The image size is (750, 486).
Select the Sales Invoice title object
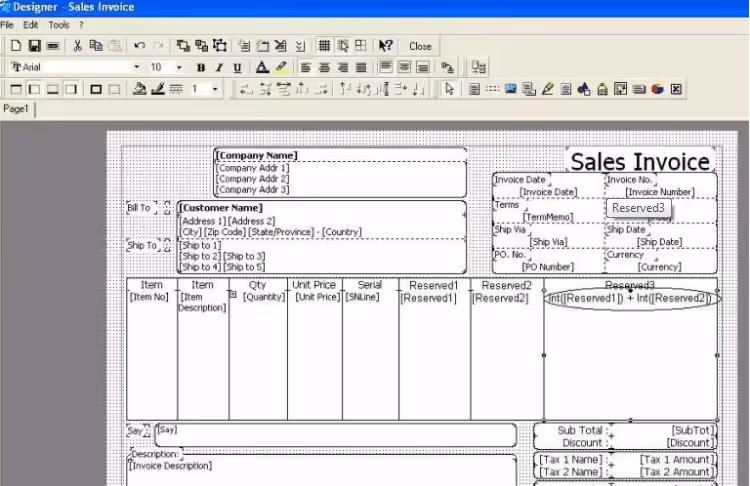[640, 161]
